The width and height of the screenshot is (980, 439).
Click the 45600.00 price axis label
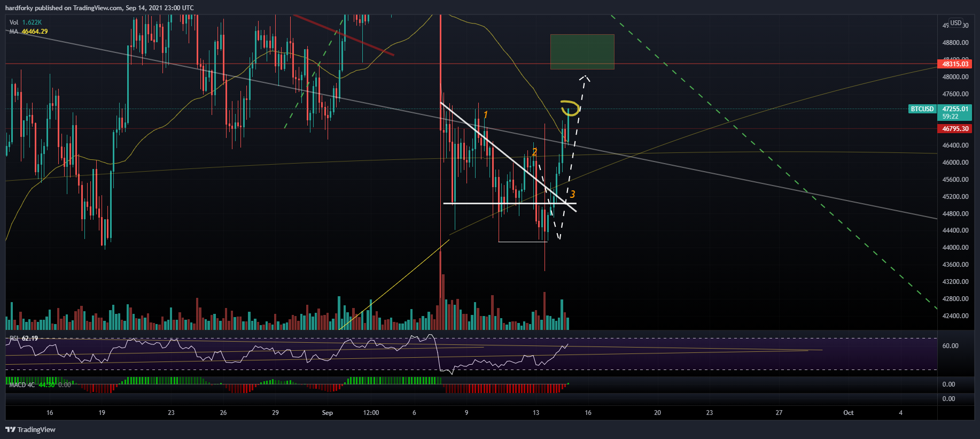[955, 180]
